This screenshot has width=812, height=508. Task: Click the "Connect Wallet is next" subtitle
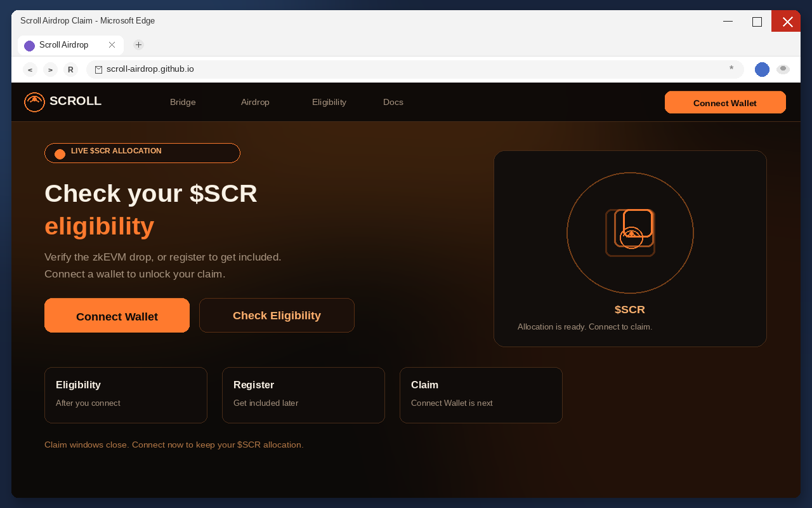pos(452,403)
